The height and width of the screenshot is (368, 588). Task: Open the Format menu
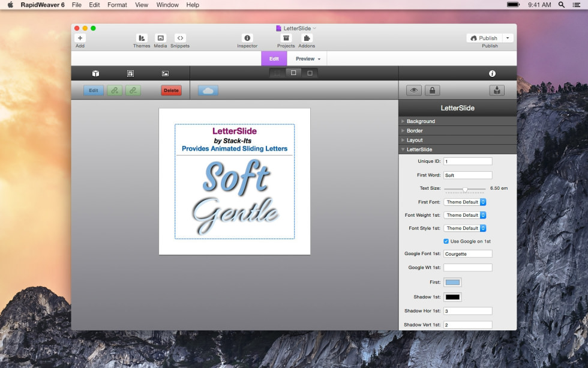(x=117, y=5)
